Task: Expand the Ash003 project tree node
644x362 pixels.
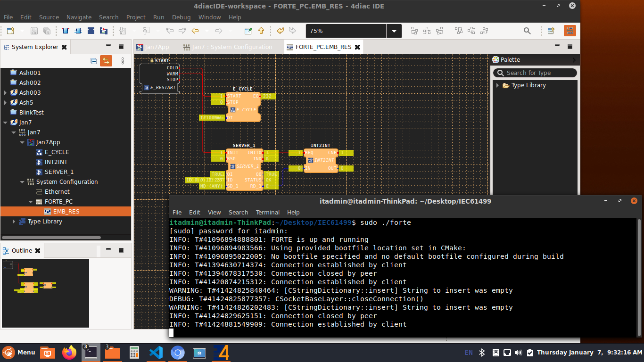Action: (5, 93)
